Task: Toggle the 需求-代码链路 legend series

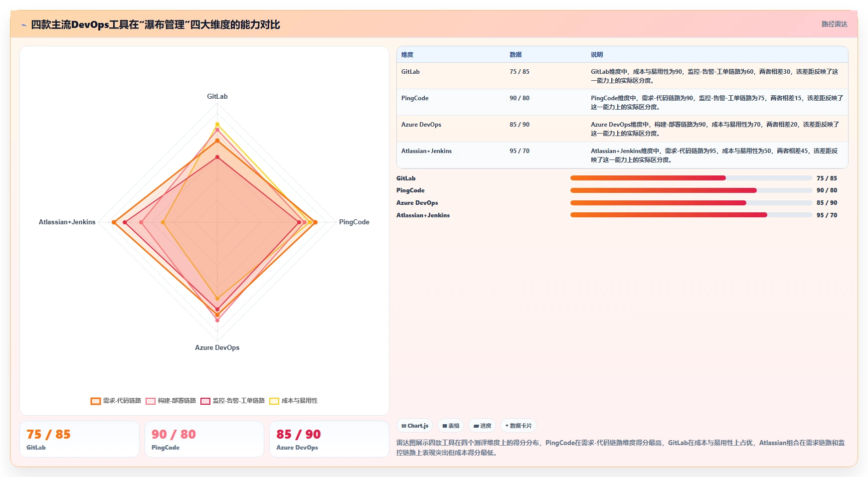Action: [x=116, y=401]
